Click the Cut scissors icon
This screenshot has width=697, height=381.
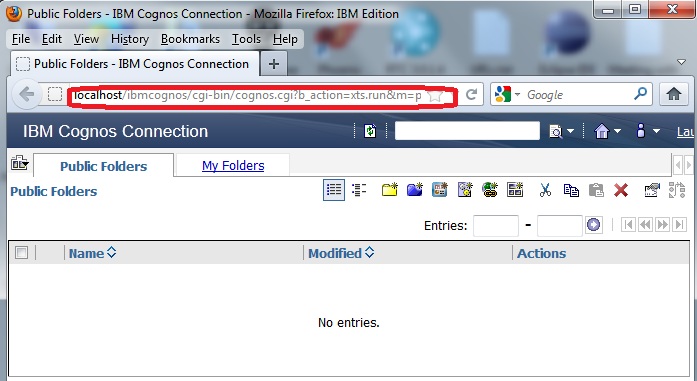coord(545,190)
